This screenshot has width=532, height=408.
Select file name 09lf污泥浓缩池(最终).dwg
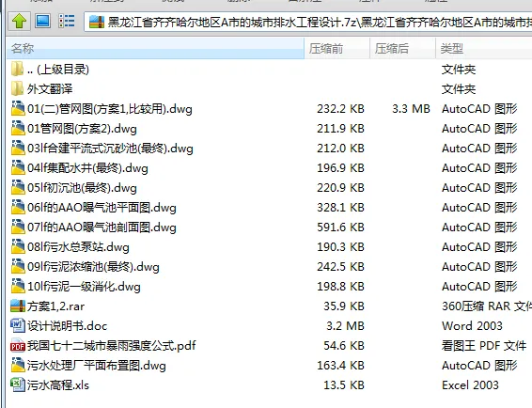click(x=93, y=267)
